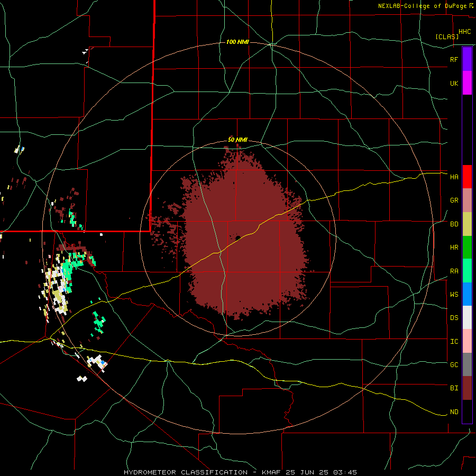Click the HA legend label
The width and height of the screenshot is (476, 476).
pyautogui.click(x=454, y=177)
